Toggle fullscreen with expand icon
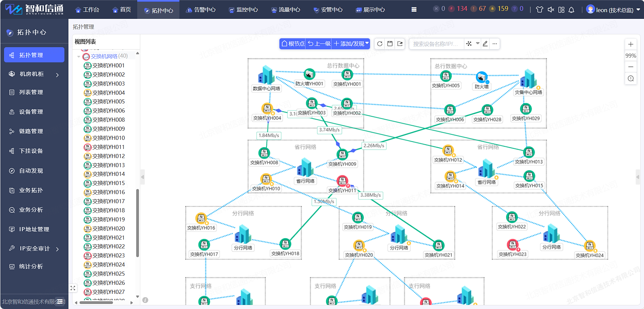 [x=73, y=288]
